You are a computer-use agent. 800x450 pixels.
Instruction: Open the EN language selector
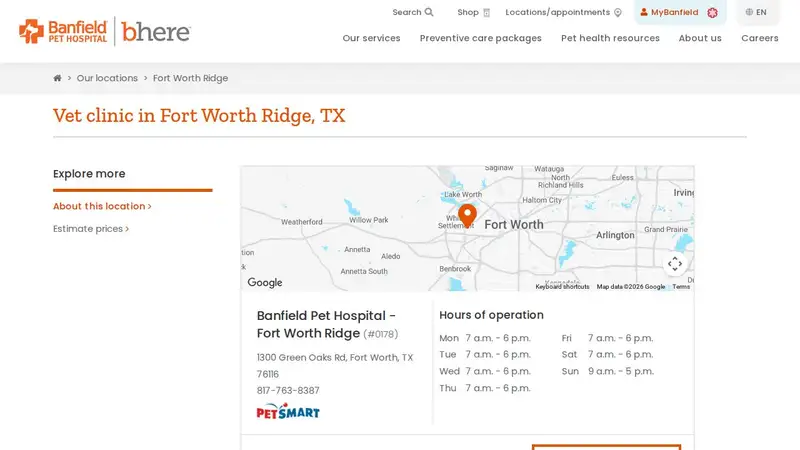757,12
